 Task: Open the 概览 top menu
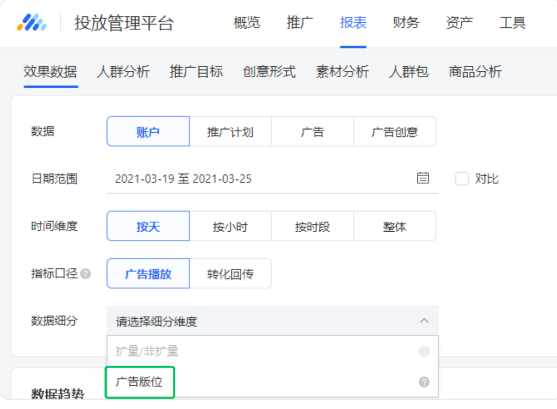click(x=247, y=23)
